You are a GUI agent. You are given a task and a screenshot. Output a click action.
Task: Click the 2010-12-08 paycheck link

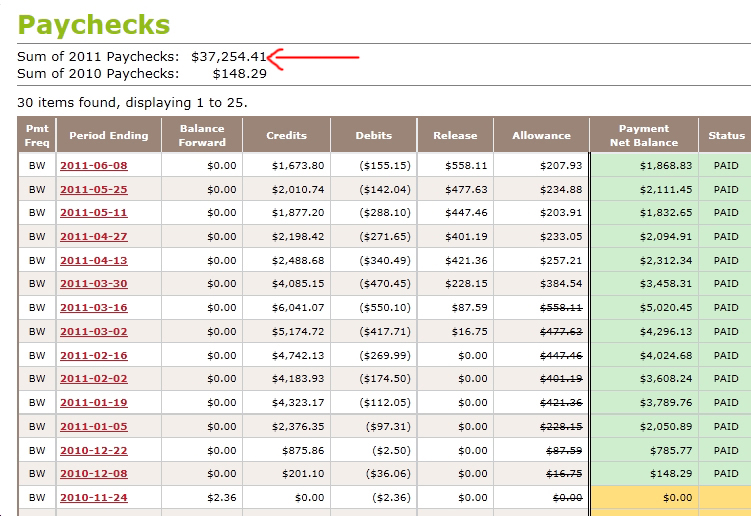pyautogui.click(x=93, y=474)
